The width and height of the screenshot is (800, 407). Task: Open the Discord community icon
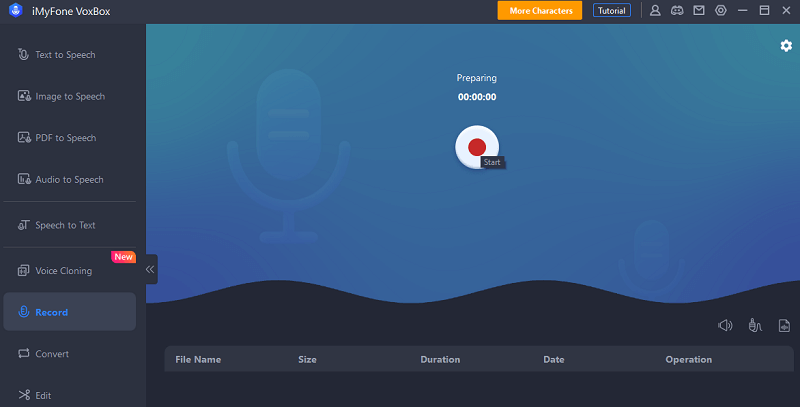pyautogui.click(x=677, y=11)
